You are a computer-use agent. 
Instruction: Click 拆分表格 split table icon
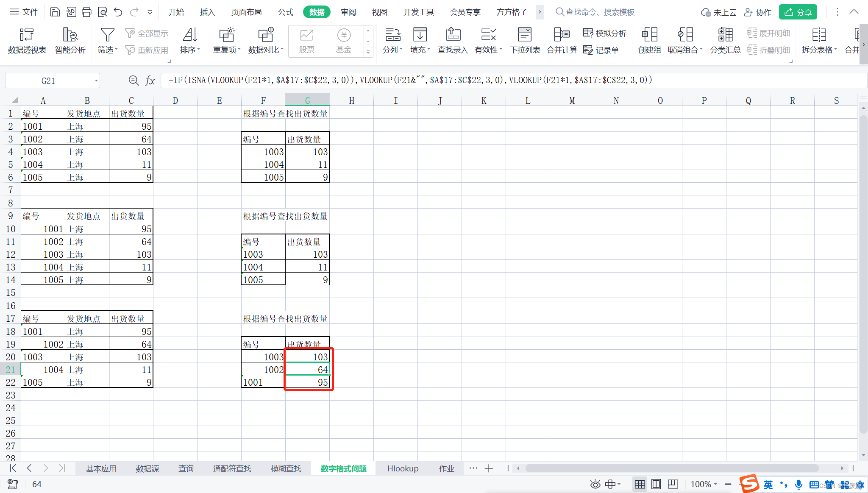[x=819, y=35]
